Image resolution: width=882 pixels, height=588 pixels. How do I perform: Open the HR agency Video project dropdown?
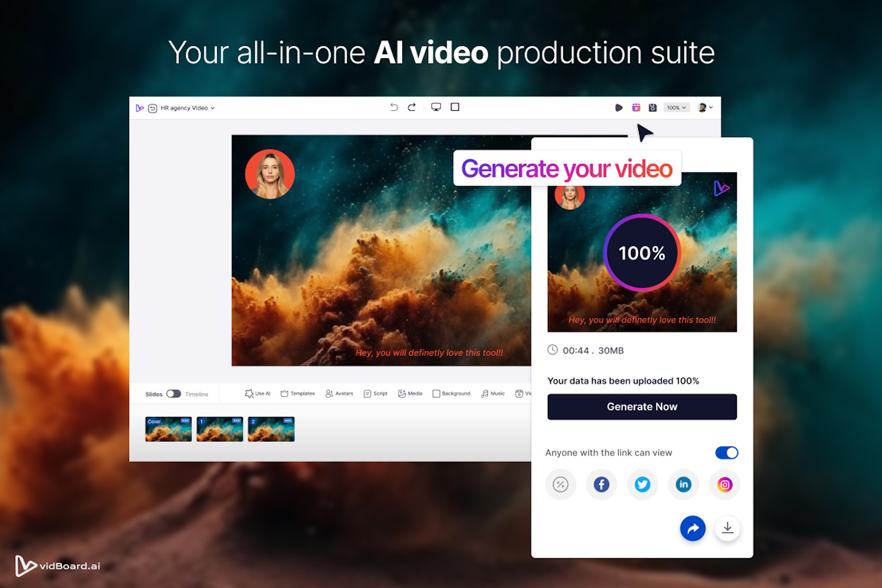coord(187,108)
